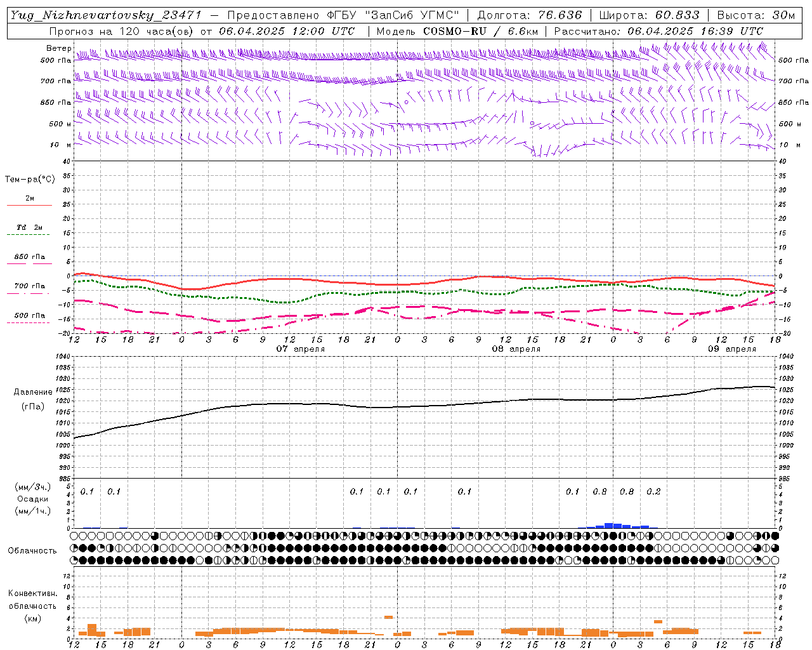
Task: Click the Рассчитано: 06.04.2025 16:39 UTC text
Action: click(x=658, y=31)
